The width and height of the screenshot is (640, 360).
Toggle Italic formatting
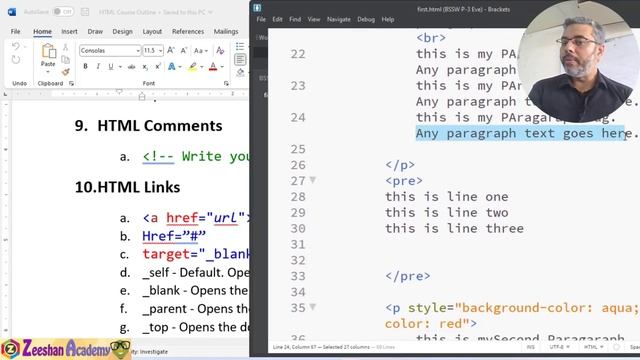[x=98, y=67]
